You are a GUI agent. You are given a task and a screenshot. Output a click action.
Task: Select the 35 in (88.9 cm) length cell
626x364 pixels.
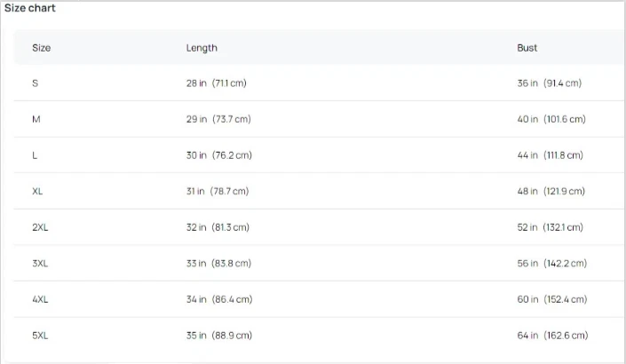coord(218,336)
